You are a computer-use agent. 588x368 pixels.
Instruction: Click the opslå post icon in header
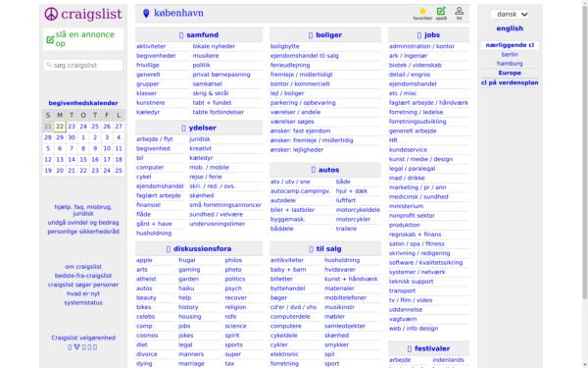coord(441,11)
